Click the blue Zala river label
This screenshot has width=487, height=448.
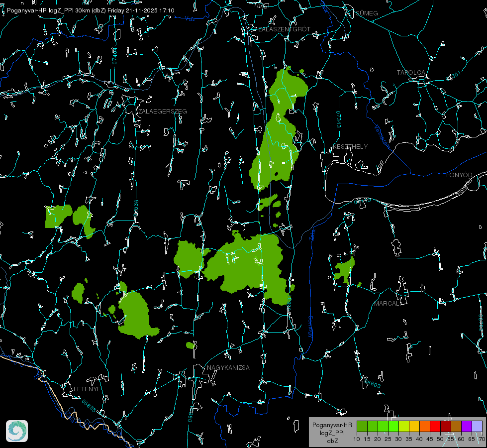(312, 234)
